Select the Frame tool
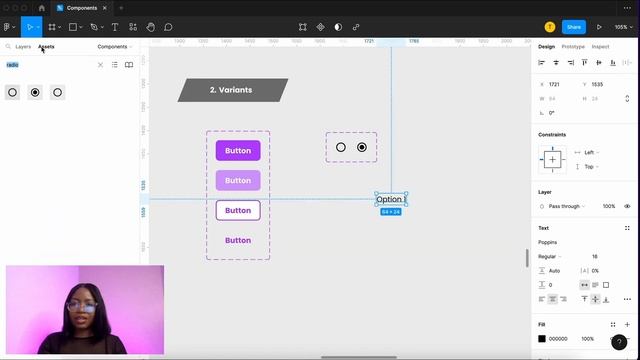 [x=52, y=27]
